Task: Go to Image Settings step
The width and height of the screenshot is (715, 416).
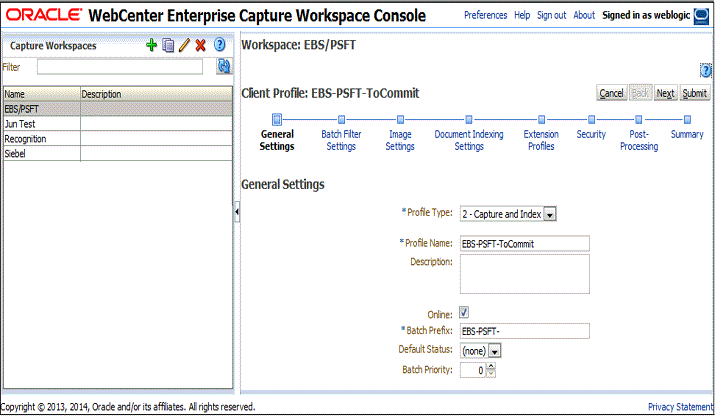Action: pyautogui.click(x=400, y=140)
